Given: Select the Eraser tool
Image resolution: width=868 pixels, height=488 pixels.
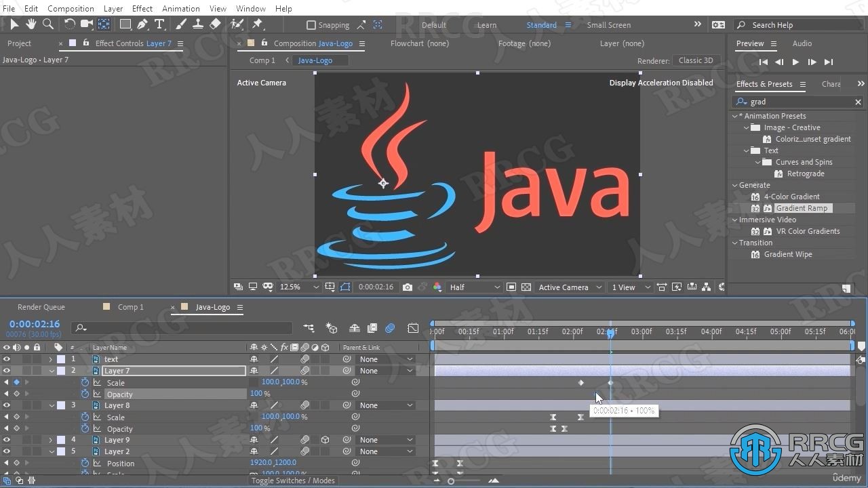Looking at the screenshot, I should point(215,24).
